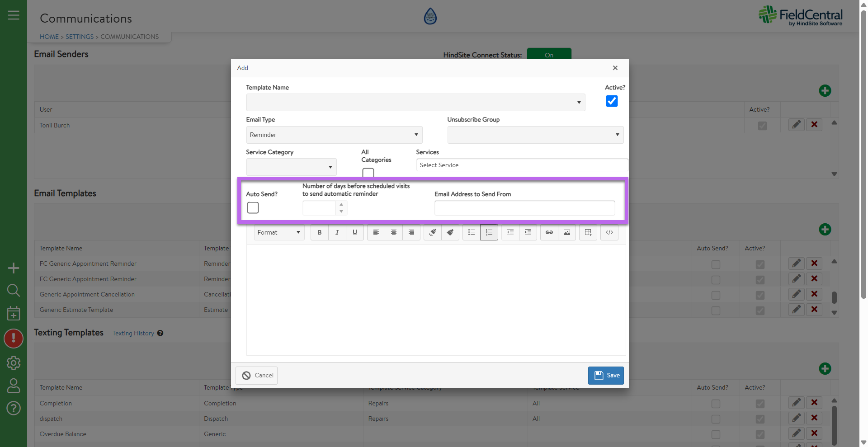Uncheck the Active? checkbox in dialog

tap(611, 101)
